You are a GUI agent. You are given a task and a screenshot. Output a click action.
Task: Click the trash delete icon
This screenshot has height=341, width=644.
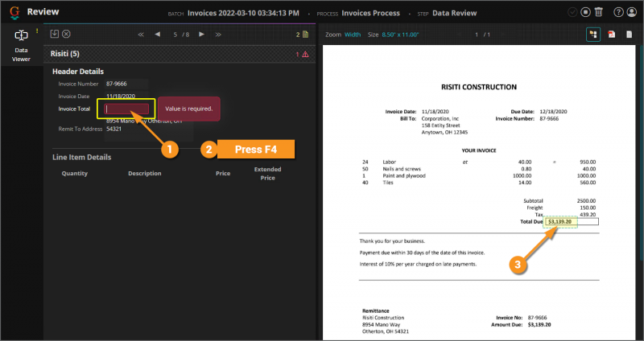click(x=598, y=12)
